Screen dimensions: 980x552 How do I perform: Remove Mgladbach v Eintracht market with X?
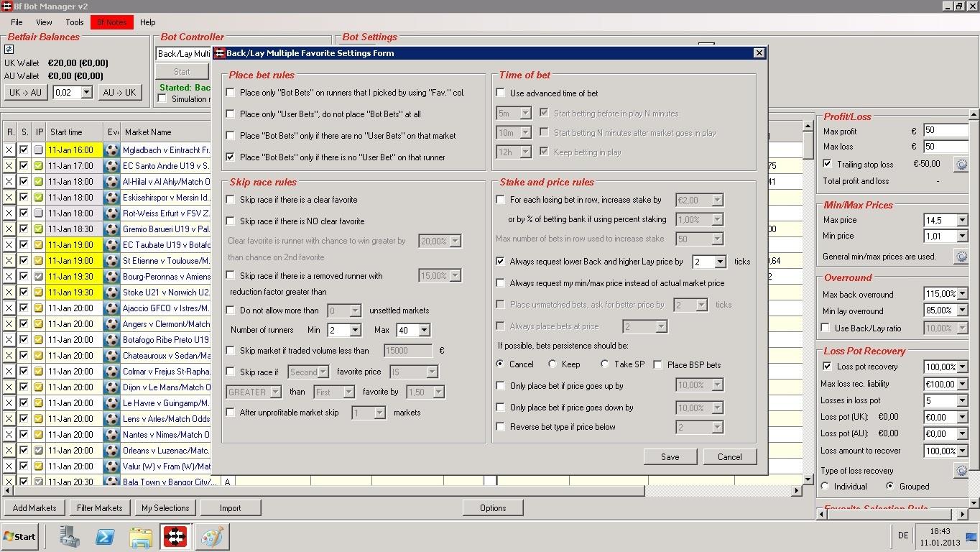click(x=9, y=150)
